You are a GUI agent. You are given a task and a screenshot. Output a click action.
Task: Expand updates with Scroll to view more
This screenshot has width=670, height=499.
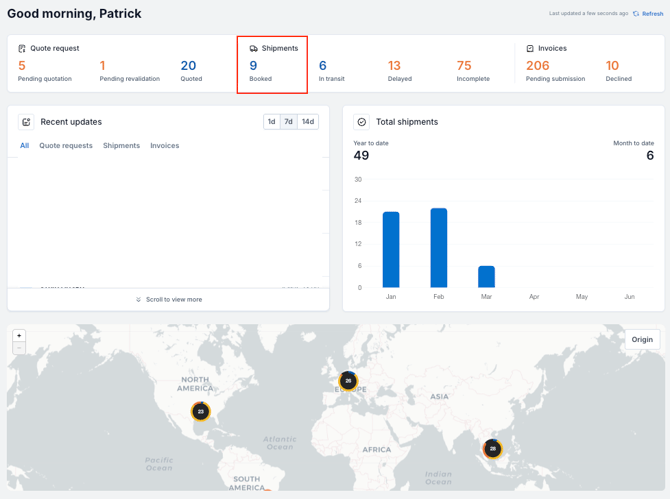pos(168,299)
